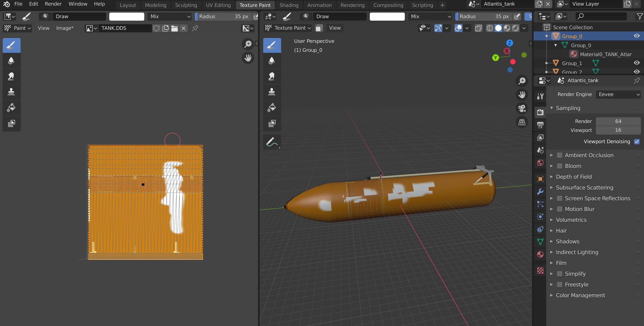Click the zoom icon in 3D viewport

tap(522, 81)
